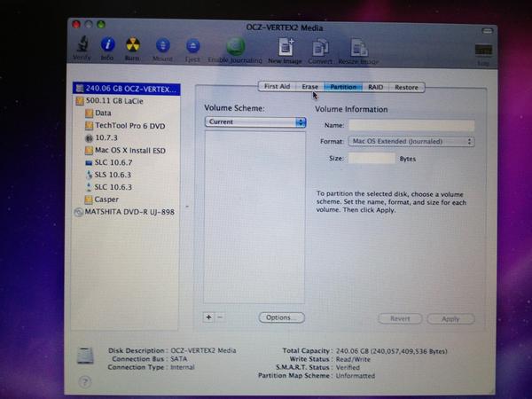The image size is (532, 399).
Task: Open the Volume Scheme Current dropdown
Action: coord(255,121)
